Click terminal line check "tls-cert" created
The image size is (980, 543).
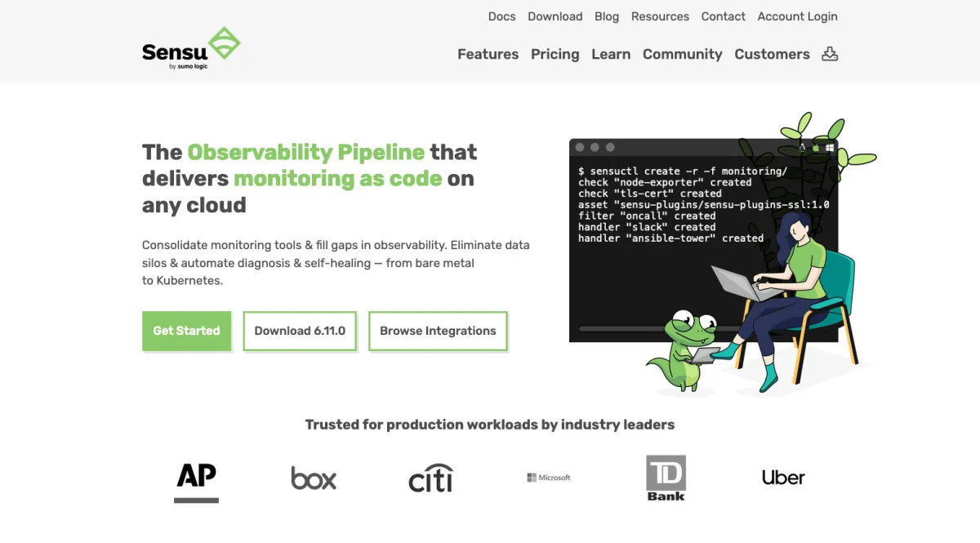(650, 194)
